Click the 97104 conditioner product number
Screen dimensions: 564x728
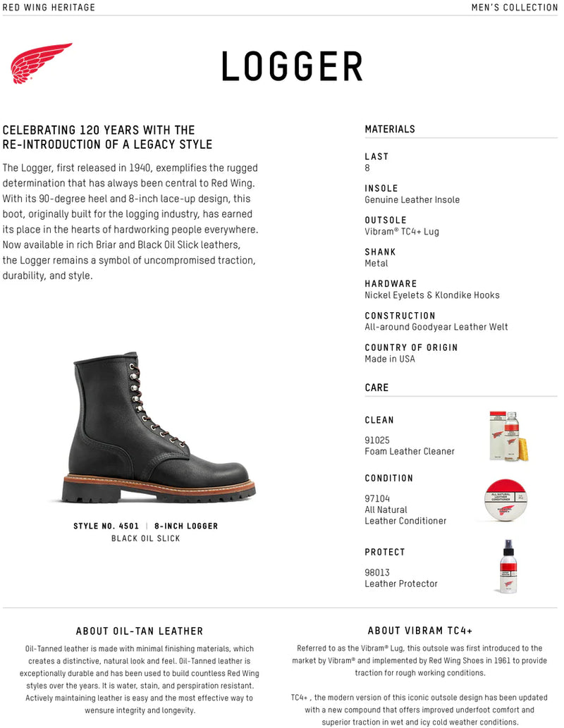pos(376,499)
